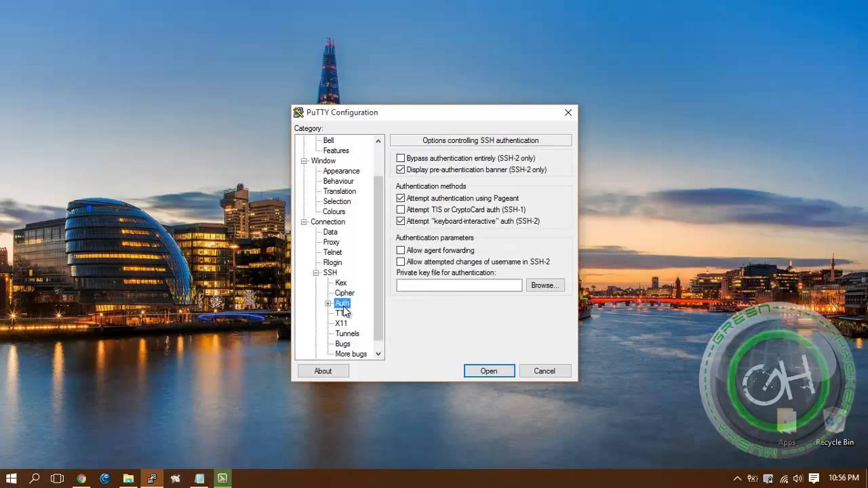Screen dimensions: 868x488
Task: Select More bugs category
Action: point(351,354)
